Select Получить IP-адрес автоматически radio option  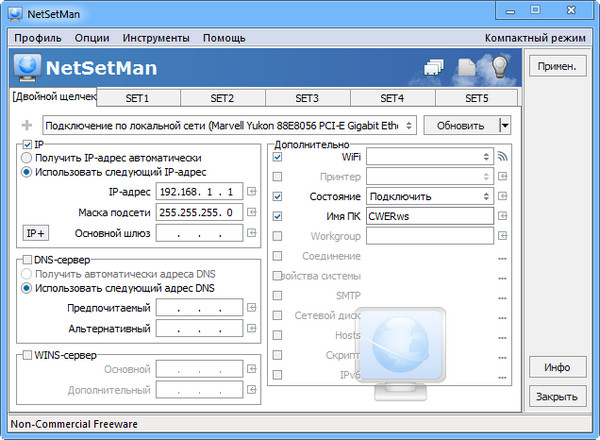pyautogui.click(x=27, y=158)
